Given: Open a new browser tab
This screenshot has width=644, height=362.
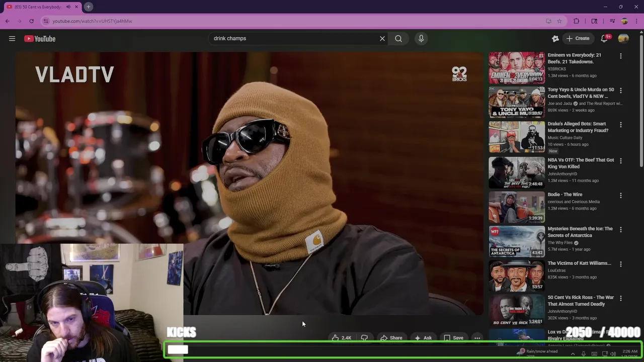Looking at the screenshot, I should [x=88, y=7].
